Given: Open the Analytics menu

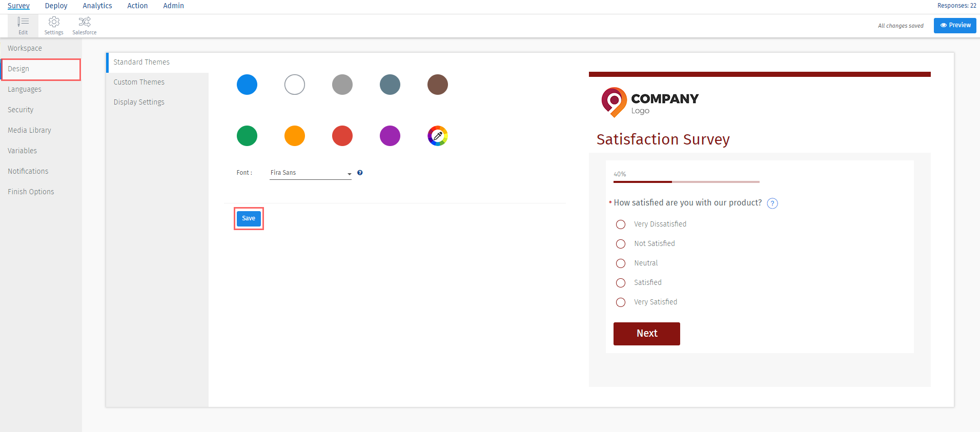Looking at the screenshot, I should tap(97, 6).
